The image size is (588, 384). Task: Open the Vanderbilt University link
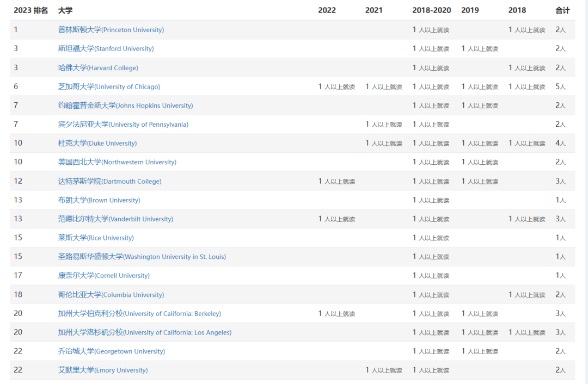click(x=115, y=219)
